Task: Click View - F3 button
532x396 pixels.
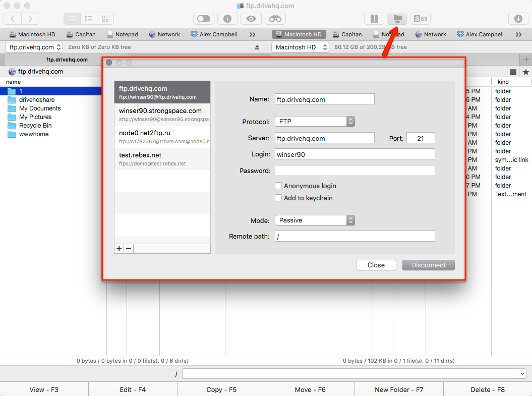Action: point(44,389)
